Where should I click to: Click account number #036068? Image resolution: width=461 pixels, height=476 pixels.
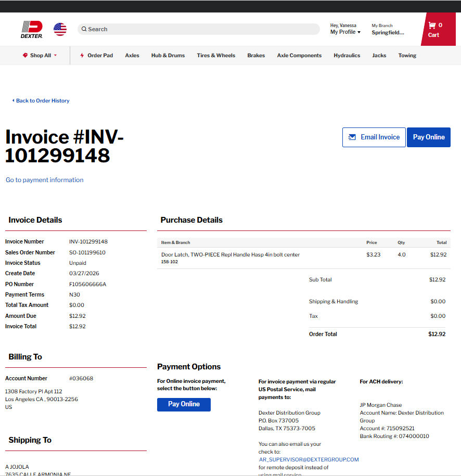(x=81, y=378)
